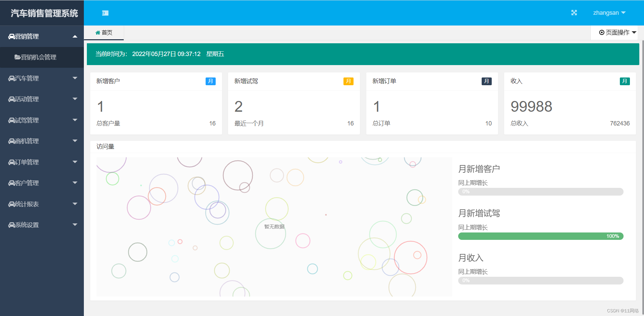Screen dimensions: 644x316
Task: Click the 月收入 heading
Action: (x=471, y=258)
